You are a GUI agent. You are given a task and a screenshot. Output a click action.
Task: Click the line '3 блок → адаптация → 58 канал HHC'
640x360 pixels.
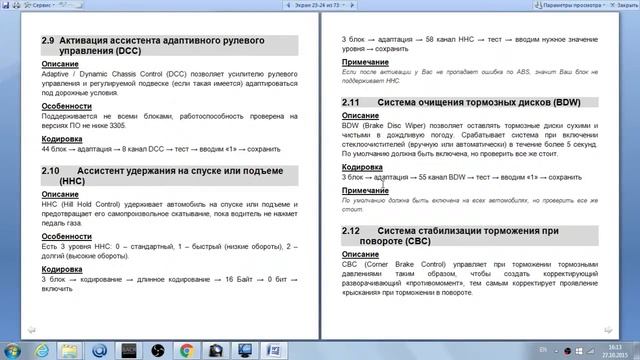(470, 39)
